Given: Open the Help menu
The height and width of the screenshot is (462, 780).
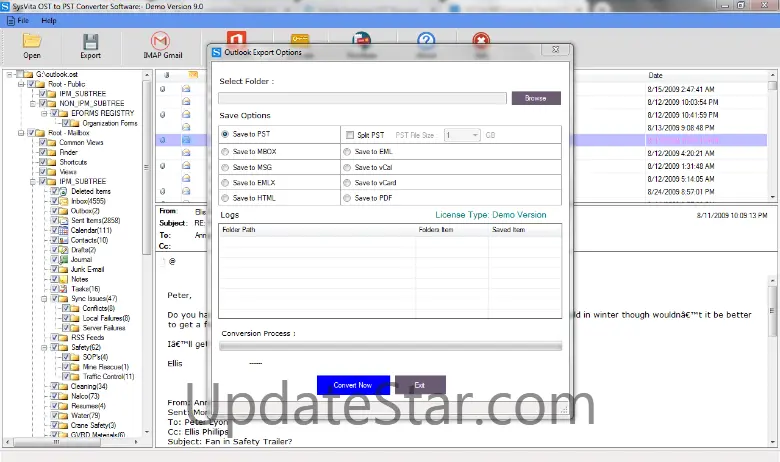Looking at the screenshot, I should click(49, 20).
